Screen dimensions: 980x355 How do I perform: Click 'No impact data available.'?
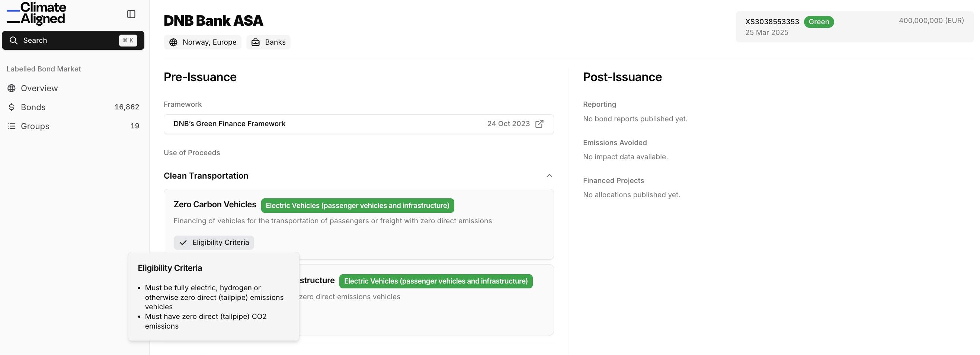625,157
